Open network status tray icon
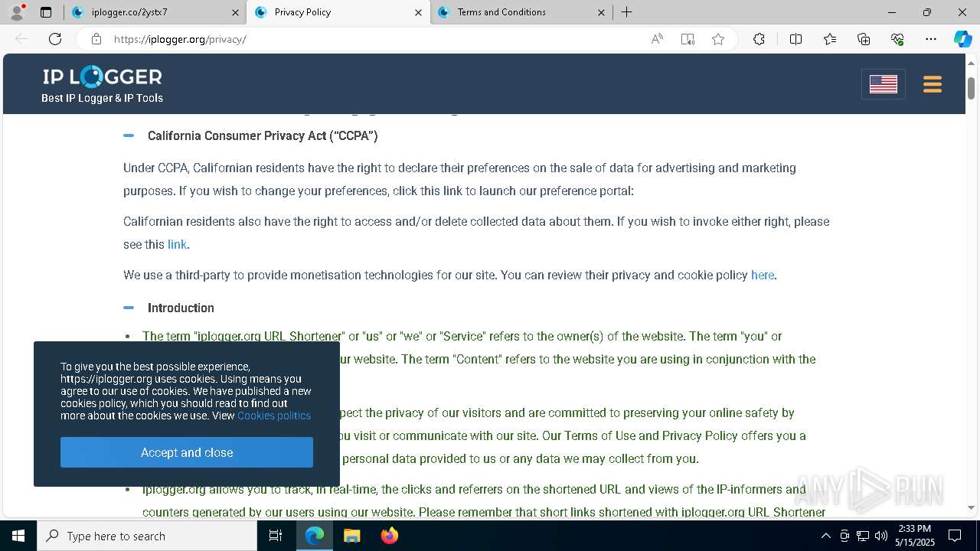 (x=863, y=536)
